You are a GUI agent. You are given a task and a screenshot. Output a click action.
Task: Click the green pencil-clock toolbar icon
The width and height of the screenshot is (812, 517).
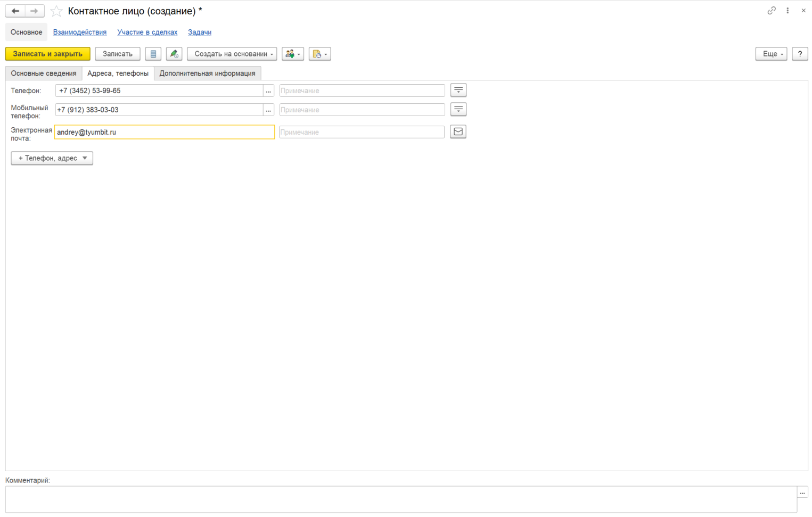[x=174, y=54]
